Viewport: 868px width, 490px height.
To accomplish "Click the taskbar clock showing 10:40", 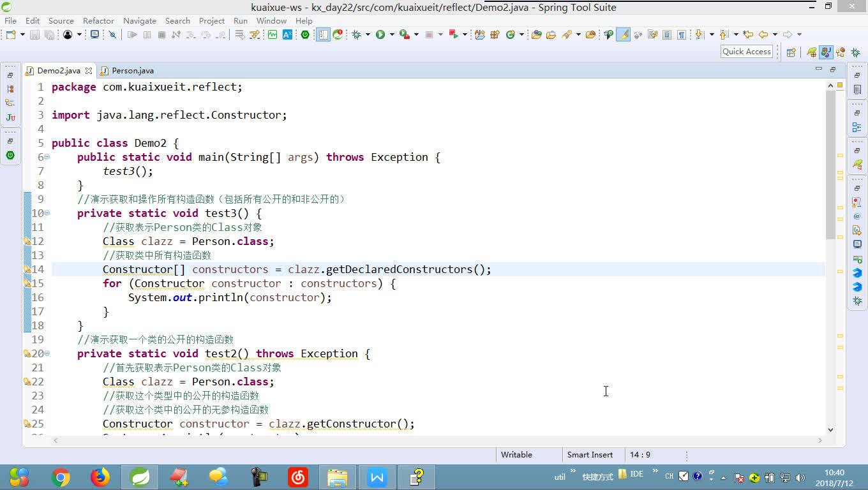I will point(834,478).
